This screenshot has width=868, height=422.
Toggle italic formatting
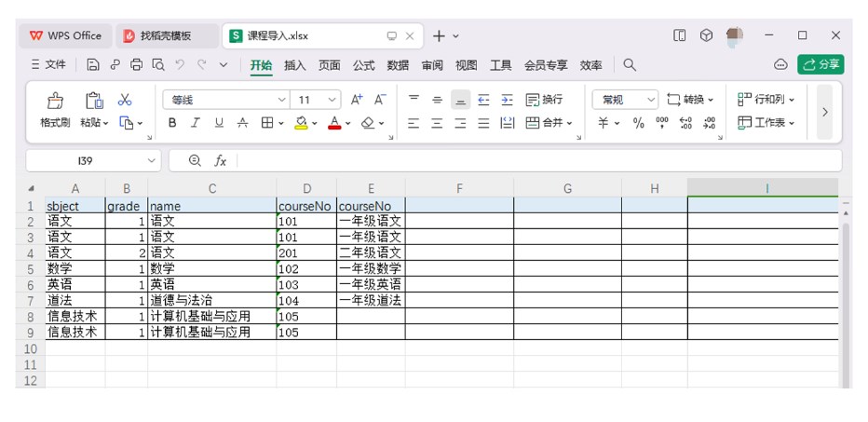pos(196,123)
